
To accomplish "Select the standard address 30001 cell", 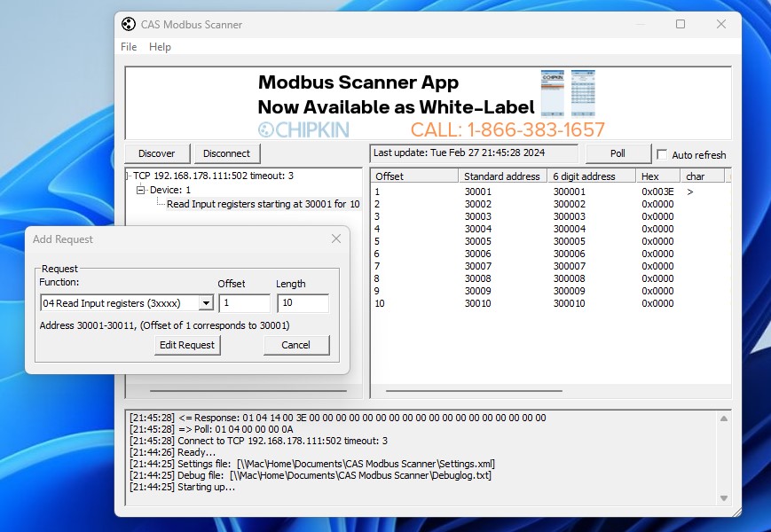I will (478, 192).
